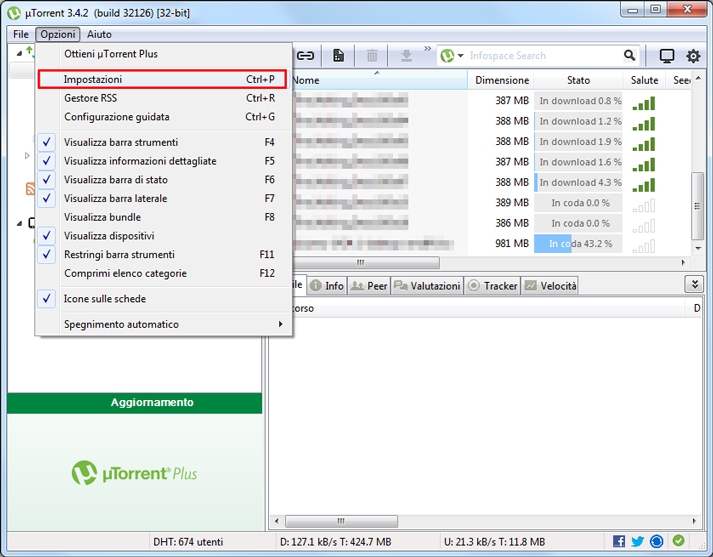Click the create new torrent file icon
The width and height of the screenshot is (713, 557).
pyautogui.click(x=338, y=56)
